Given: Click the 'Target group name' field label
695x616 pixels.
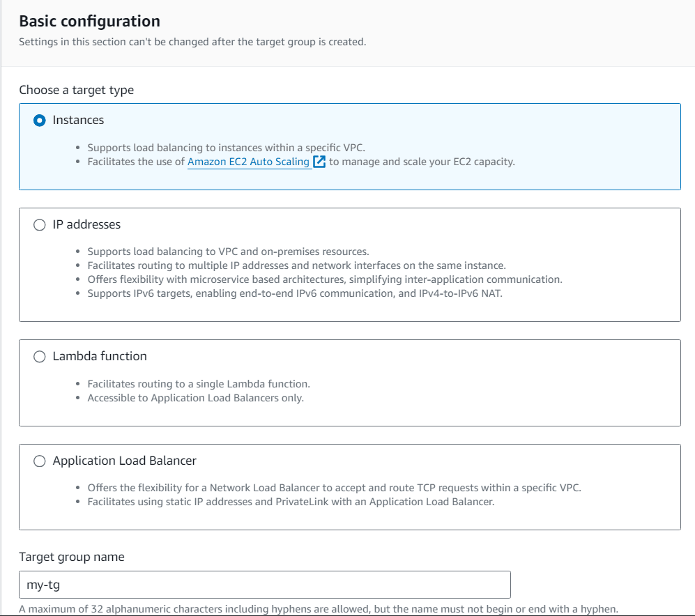Looking at the screenshot, I should (72, 557).
